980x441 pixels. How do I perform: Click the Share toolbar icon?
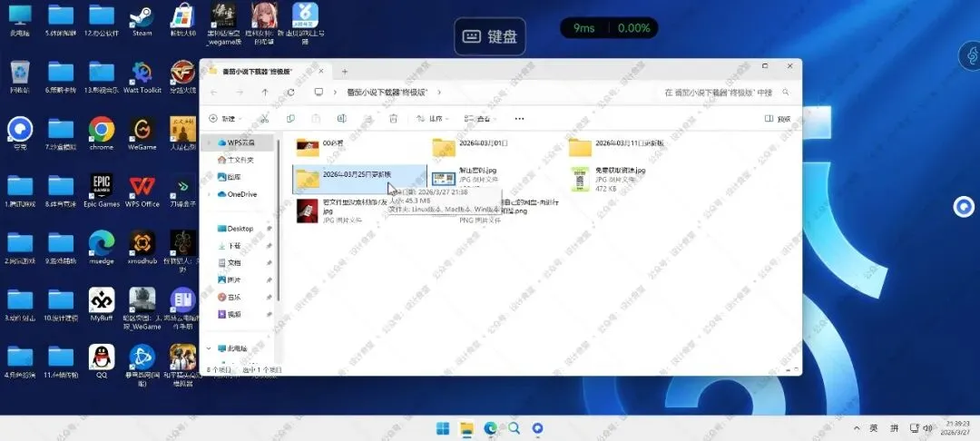(367, 119)
